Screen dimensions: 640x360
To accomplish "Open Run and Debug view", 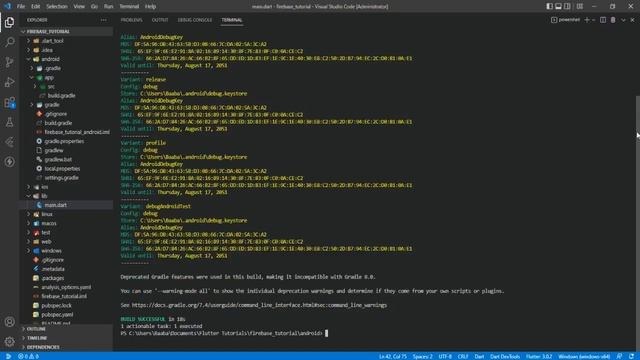I will pos(9,82).
